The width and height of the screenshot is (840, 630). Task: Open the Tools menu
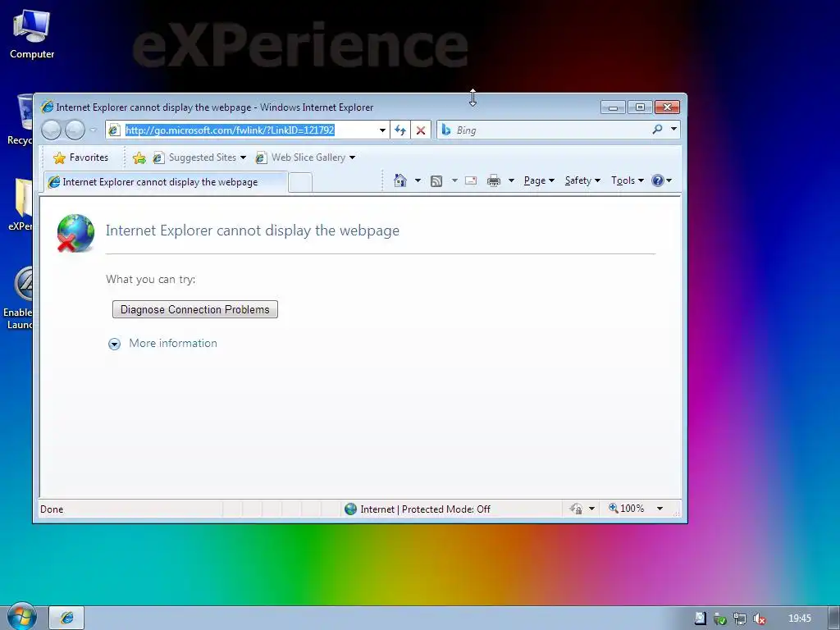pos(628,180)
